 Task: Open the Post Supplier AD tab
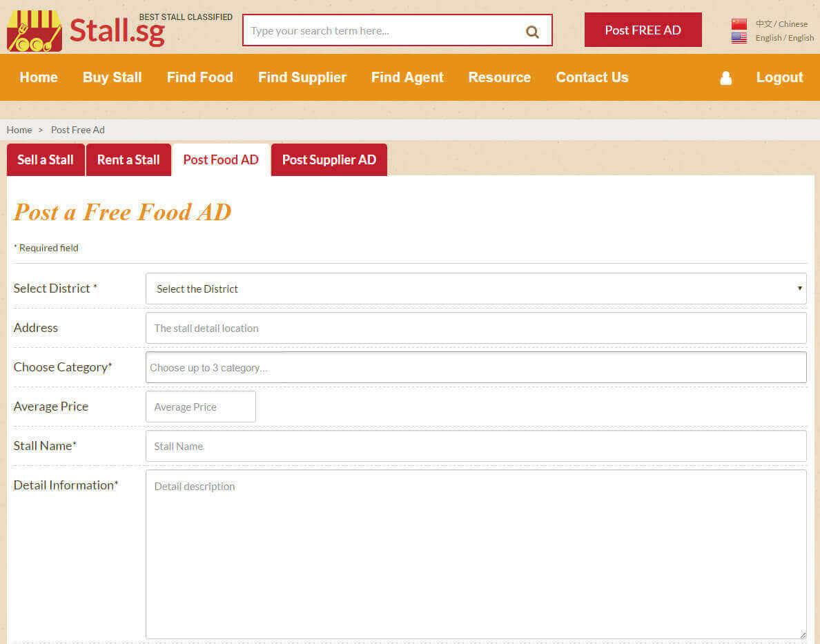coord(329,159)
